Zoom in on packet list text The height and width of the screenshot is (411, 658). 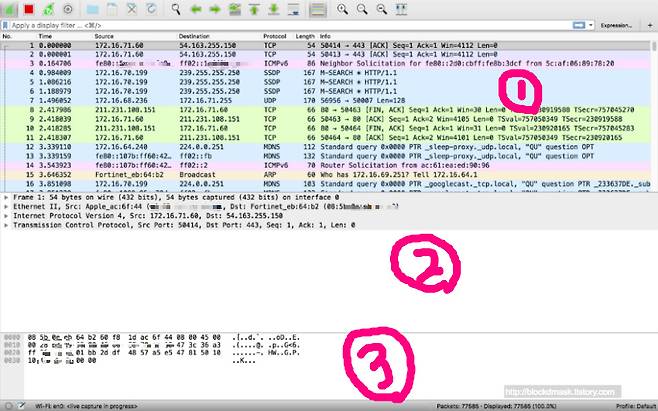click(343, 9)
